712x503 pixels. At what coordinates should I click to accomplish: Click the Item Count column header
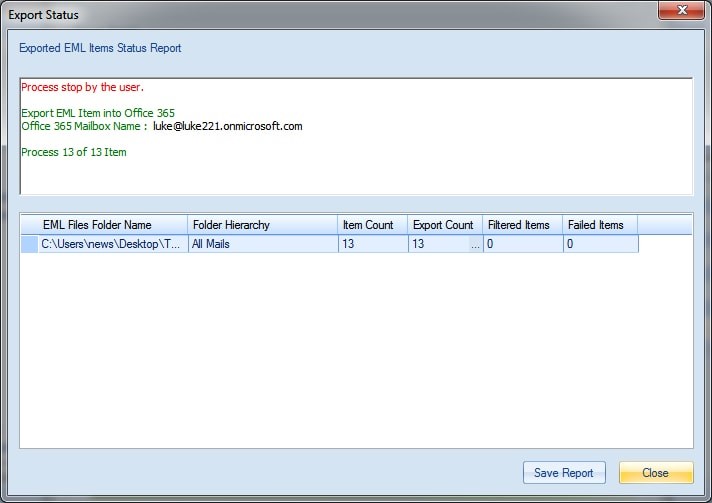coord(372,225)
